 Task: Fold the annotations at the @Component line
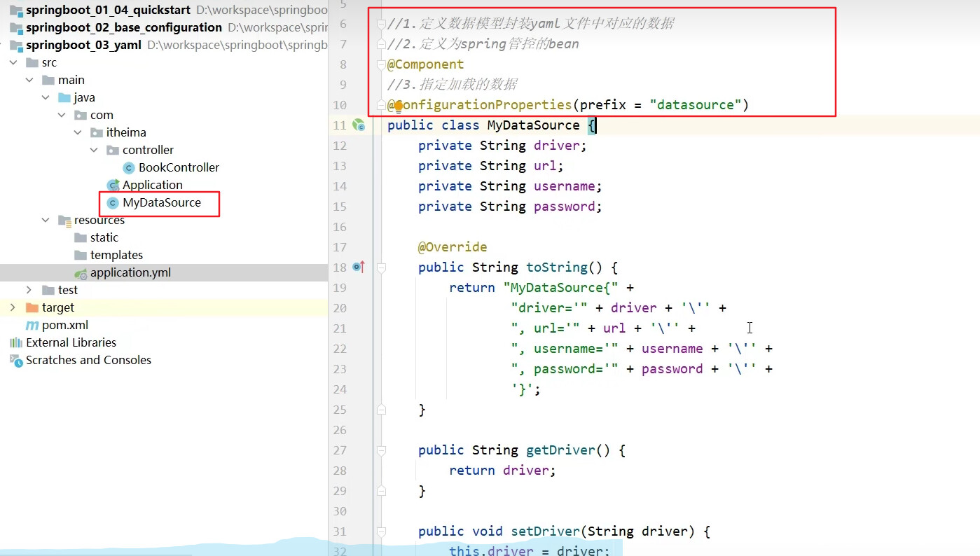click(x=381, y=64)
